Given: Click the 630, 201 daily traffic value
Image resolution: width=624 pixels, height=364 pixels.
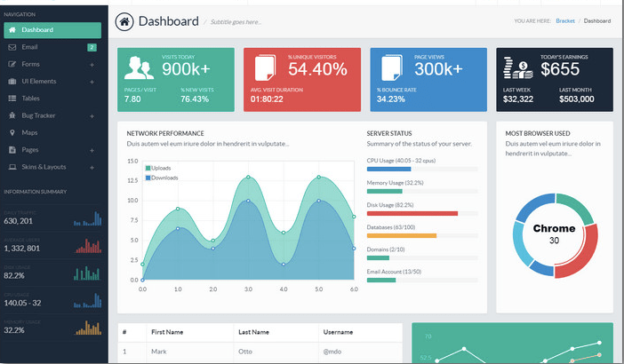Looking at the screenshot, I should [x=19, y=221].
